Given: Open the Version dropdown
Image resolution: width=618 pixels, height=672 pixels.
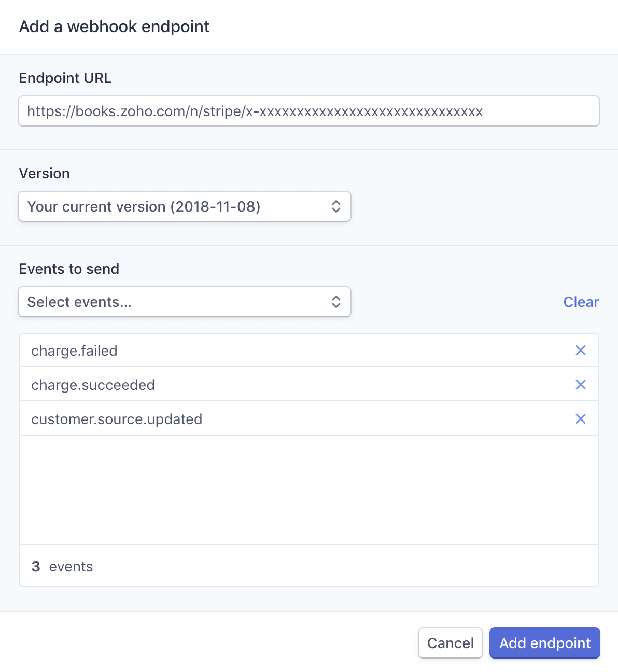Looking at the screenshot, I should tap(185, 206).
